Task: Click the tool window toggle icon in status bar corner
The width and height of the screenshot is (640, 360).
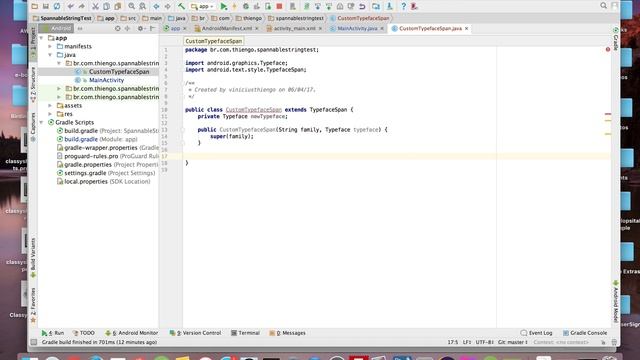Action: point(33,342)
